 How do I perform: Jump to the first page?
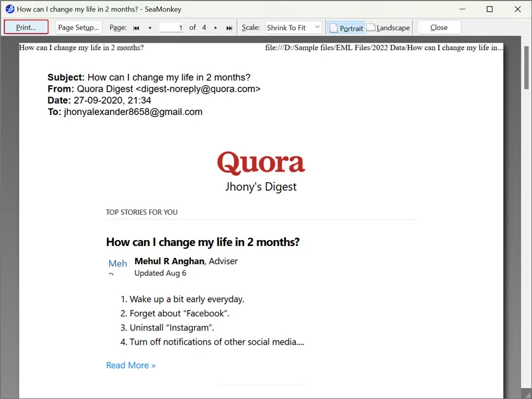[x=136, y=28]
